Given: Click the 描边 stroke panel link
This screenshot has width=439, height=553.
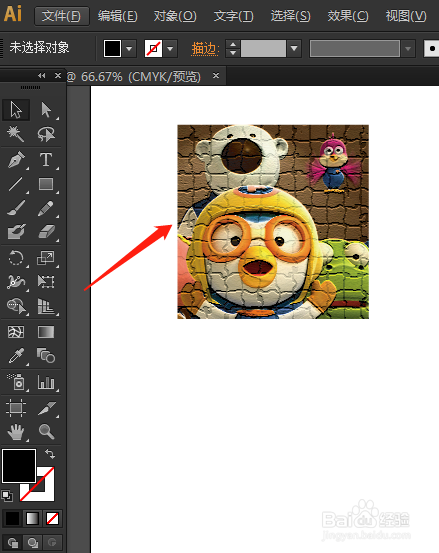Looking at the screenshot, I should pyautogui.click(x=205, y=49).
